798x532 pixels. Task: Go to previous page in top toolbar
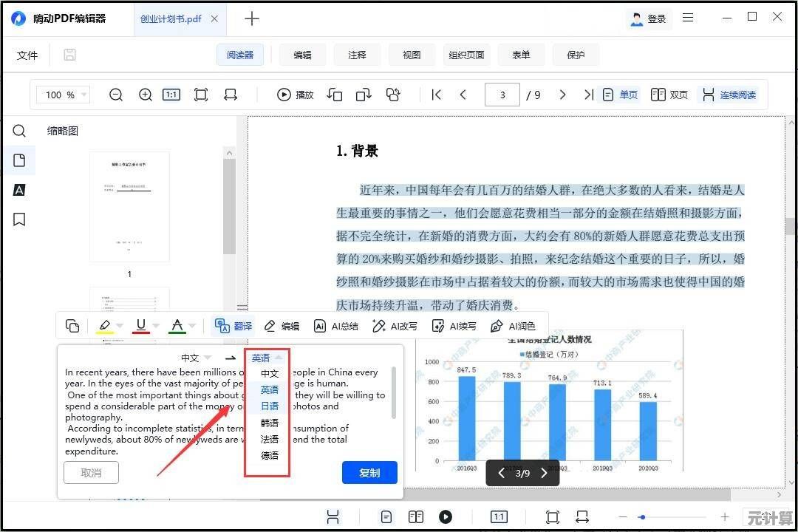click(463, 95)
